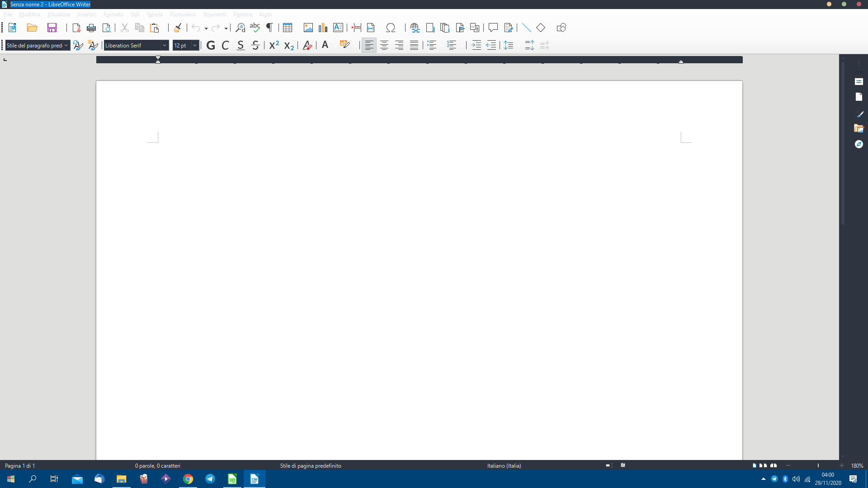This screenshot has width=868, height=488.
Task: Expand the 12 pt font size dropdown
Action: click(195, 46)
